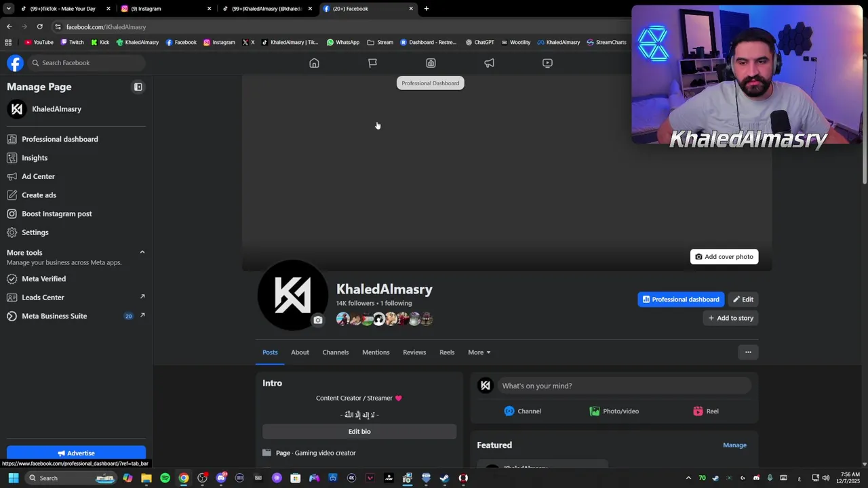Open ChatGPT bookmark
This screenshot has height=488, width=868.
tap(480, 42)
